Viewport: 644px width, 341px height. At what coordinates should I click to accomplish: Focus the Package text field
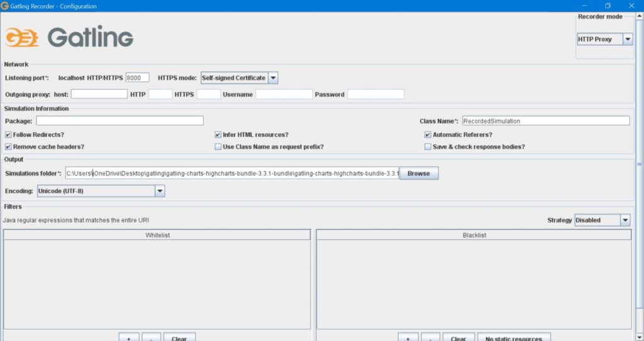(119, 121)
